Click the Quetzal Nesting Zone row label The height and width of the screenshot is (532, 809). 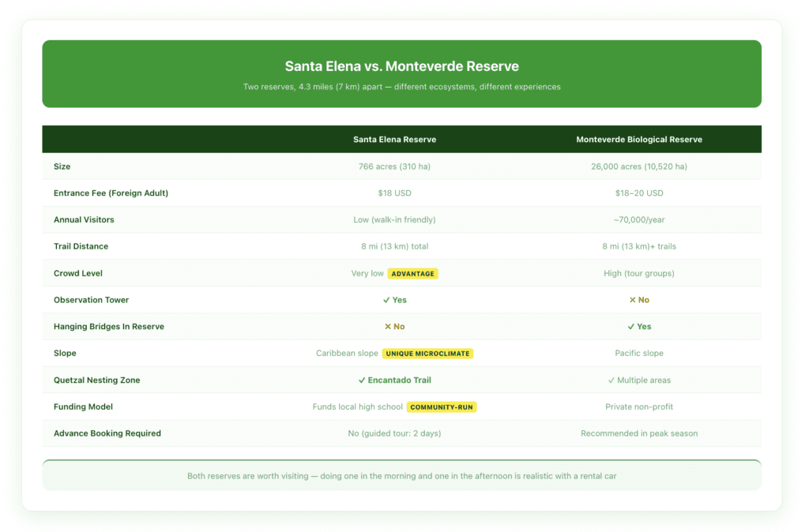point(96,380)
